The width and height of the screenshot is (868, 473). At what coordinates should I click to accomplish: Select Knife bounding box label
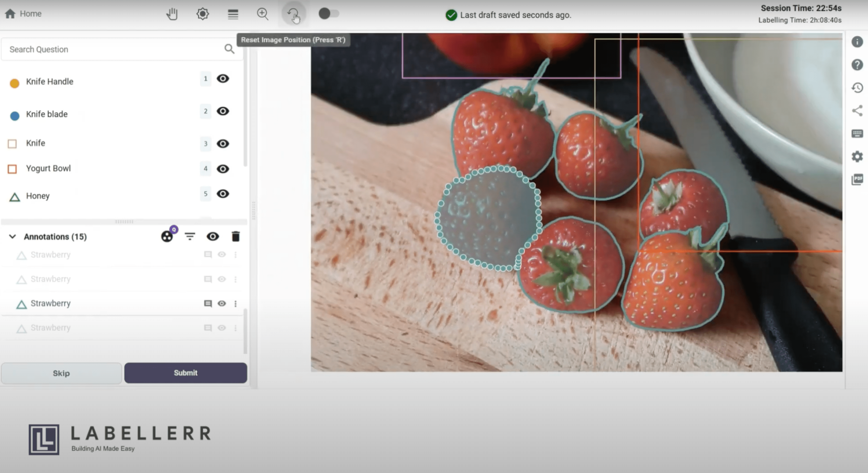point(35,143)
